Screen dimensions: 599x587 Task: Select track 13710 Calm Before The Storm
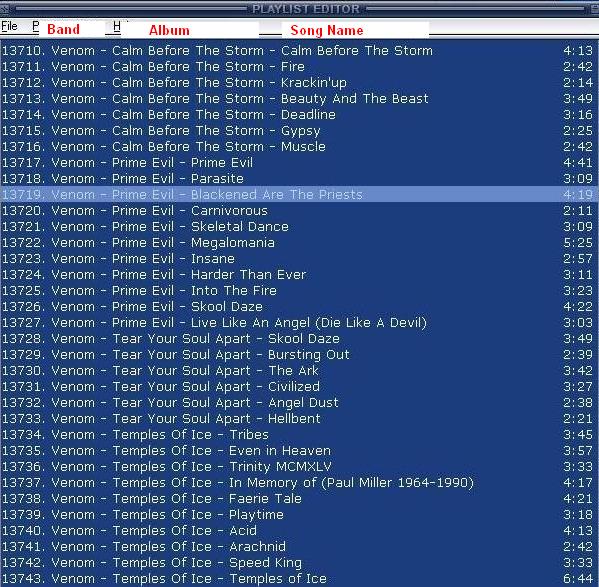point(299,51)
